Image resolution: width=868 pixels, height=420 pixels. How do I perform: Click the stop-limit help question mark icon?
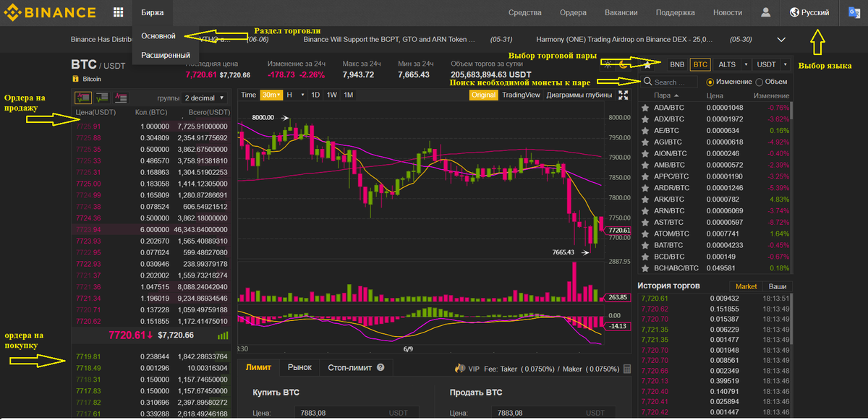pos(380,368)
